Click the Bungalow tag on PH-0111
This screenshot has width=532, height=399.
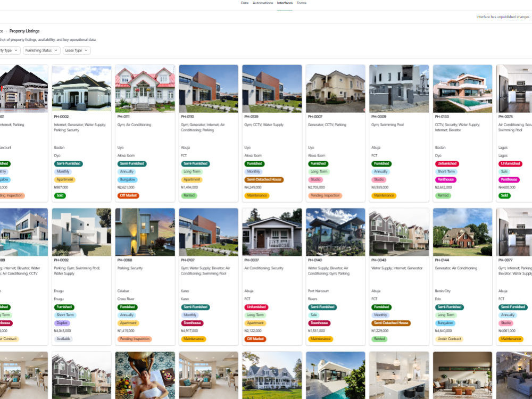128,180
